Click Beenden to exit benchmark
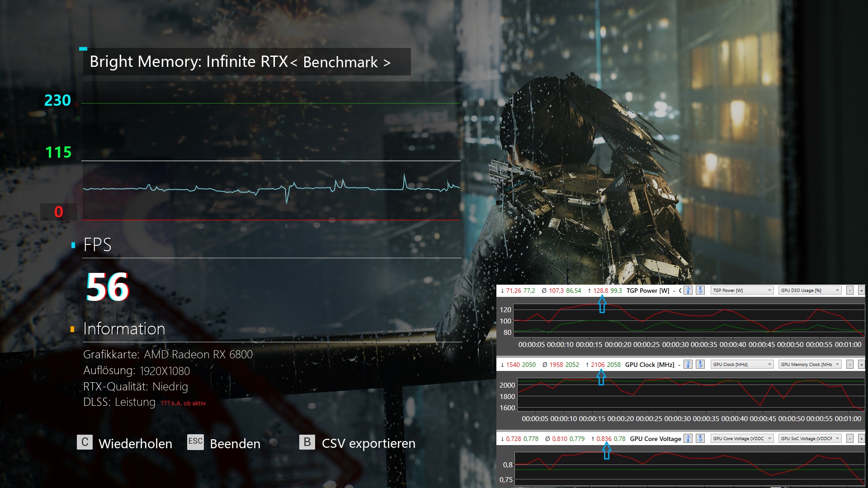The height and width of the screenshot is (488, 868). (x=224, y=443)
